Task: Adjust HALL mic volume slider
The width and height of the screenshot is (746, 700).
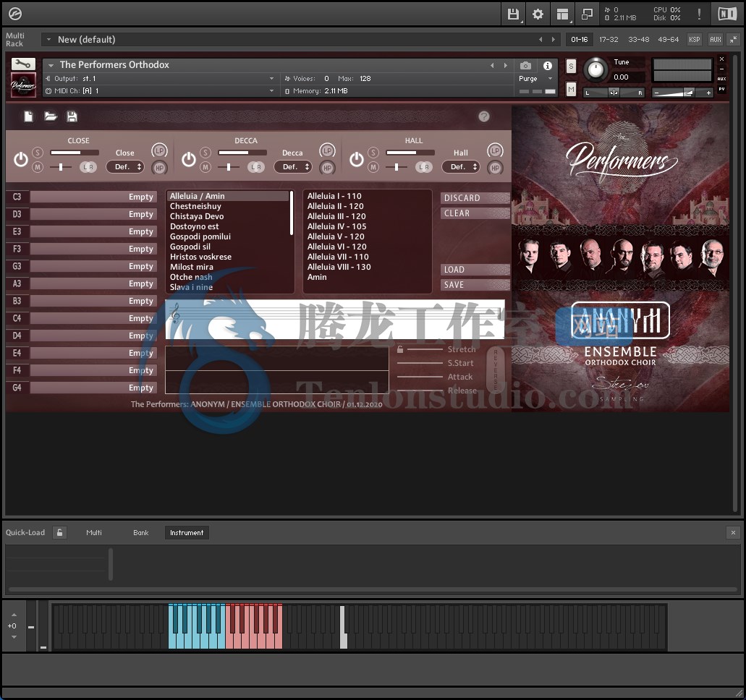Action: coord(410,152)
